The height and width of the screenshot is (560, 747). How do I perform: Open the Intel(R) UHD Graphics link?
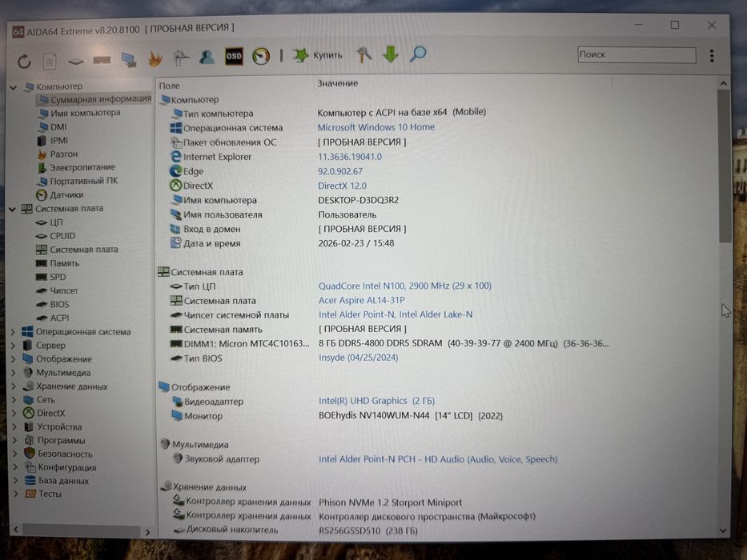tap(376, 401)
